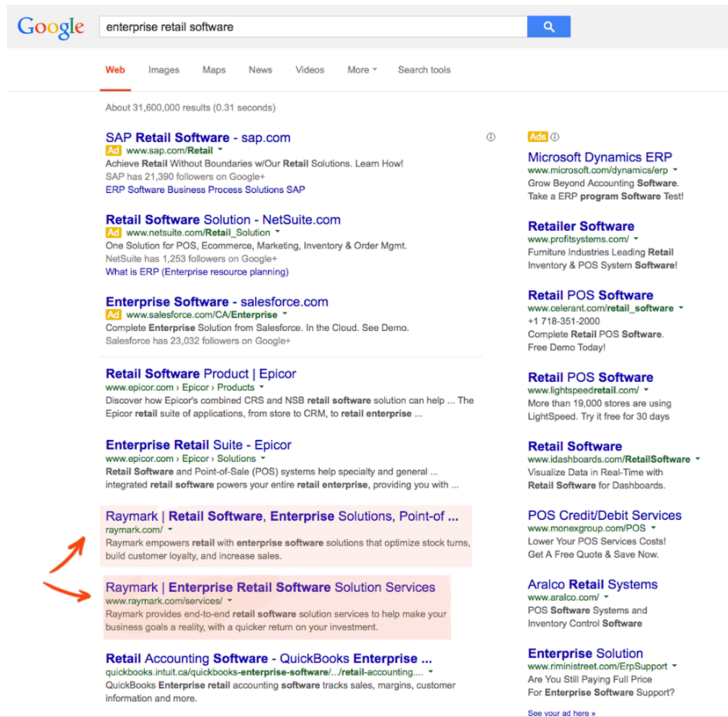728x717 pixels.
Task: Click the raymark.com/ green URL
Action: [x=134, y=530]
